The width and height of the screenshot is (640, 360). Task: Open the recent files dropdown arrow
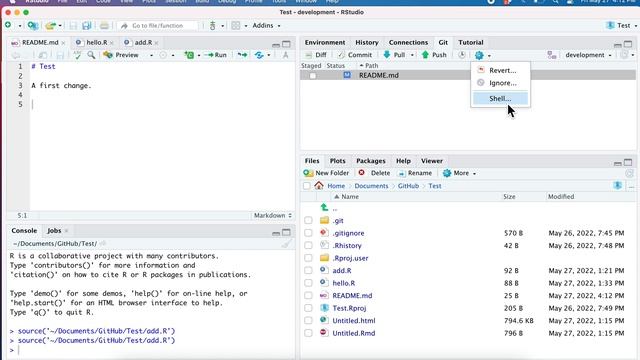point(60,26)
